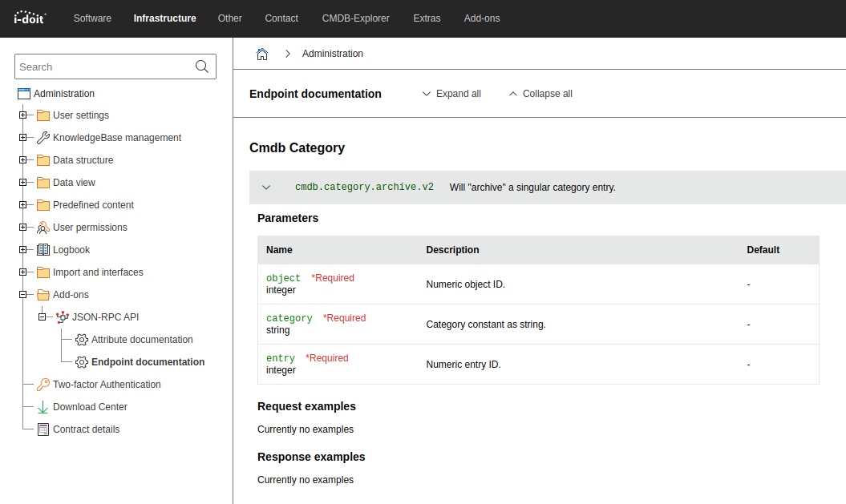Open the CMDB-Explorer menu
The width and height of the screenshot is (846, 504).
pyautogui.click(x=355, y=18)
